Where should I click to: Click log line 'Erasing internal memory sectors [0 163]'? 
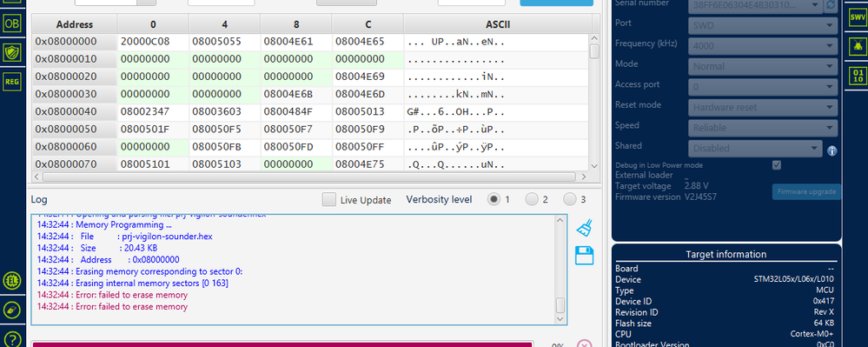click(x=132, y=284)
